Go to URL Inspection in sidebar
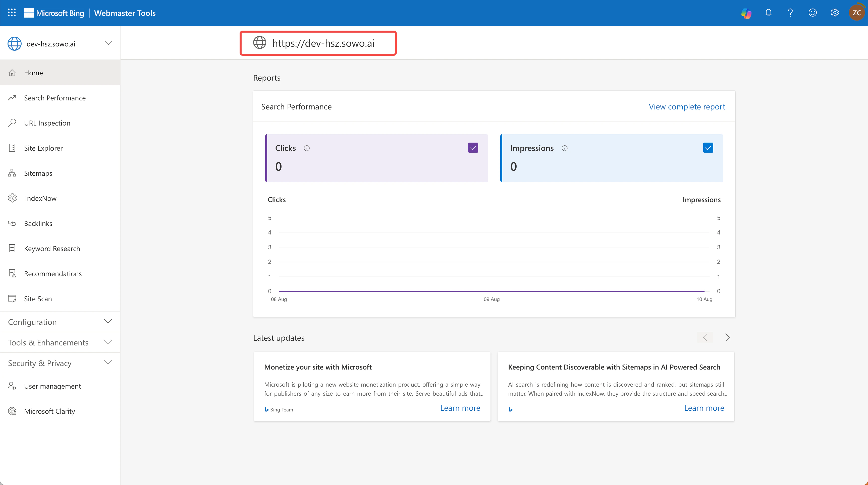The height and width of the screenshot is (485, 868). coord(47,123)
